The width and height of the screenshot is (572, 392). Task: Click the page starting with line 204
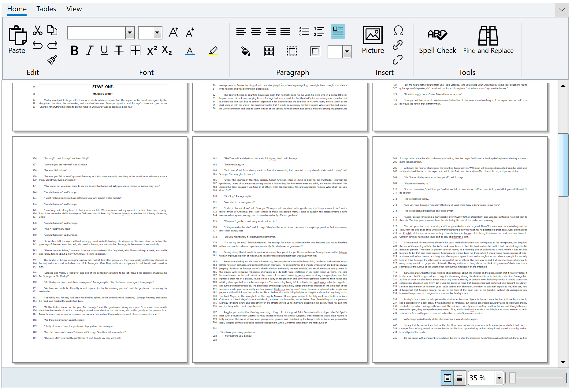coord(460,250)
